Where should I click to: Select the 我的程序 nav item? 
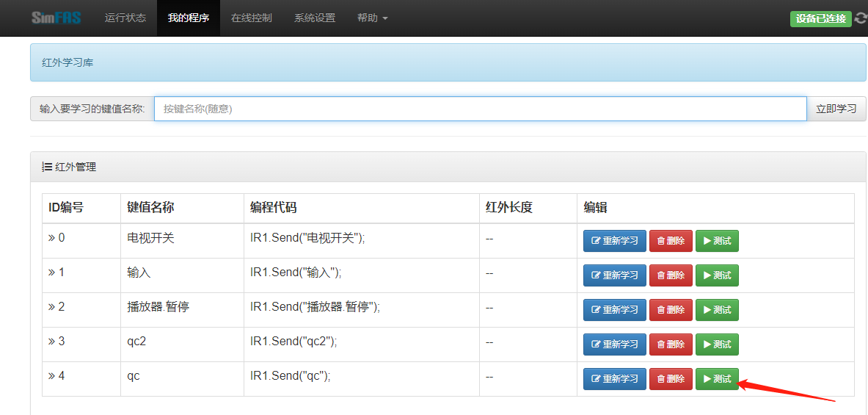click(189, 18)
